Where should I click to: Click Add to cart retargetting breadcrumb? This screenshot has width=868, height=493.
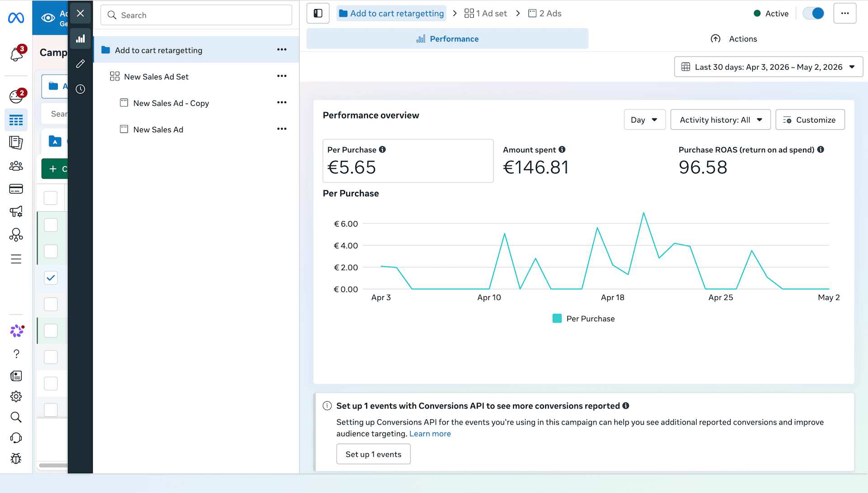click(x=392, y=13)
